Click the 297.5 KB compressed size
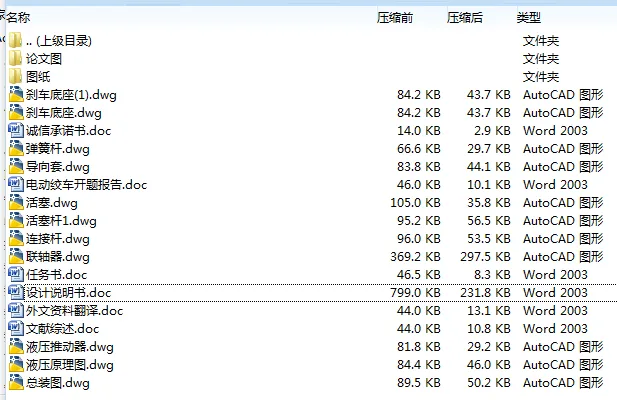The width and height of the screenshot is (617, 400). pyautogui.click(x=485, y=257)
